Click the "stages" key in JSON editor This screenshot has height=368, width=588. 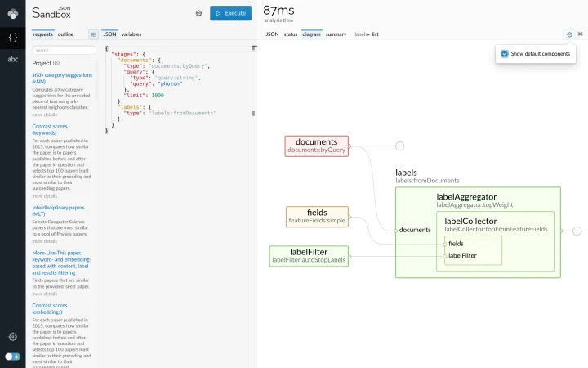(123, 55)
